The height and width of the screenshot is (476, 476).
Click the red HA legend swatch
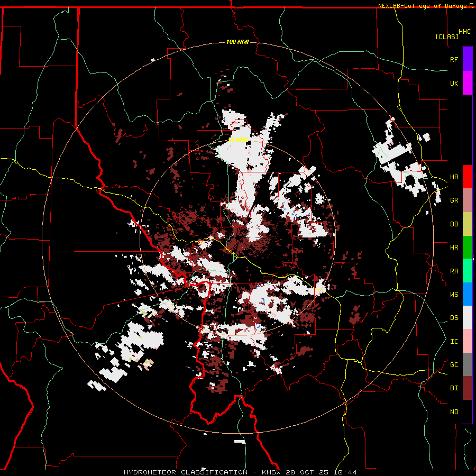coord(467,177)
